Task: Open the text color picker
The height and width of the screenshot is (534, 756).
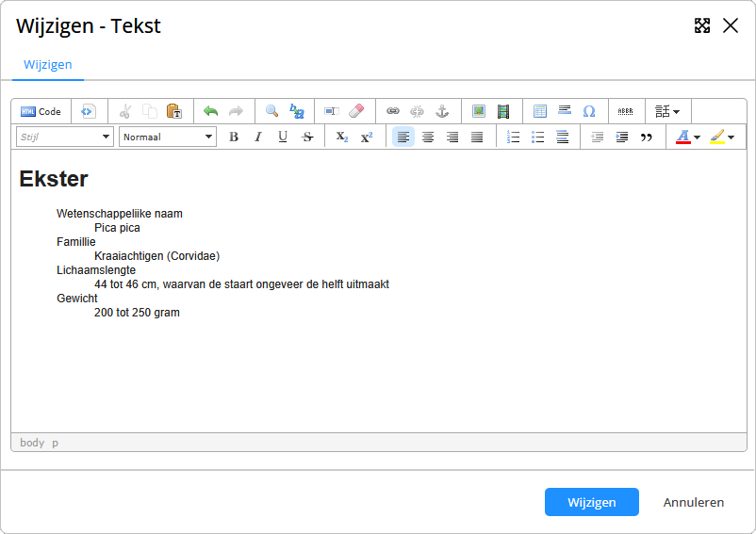Action: (688, 138)
